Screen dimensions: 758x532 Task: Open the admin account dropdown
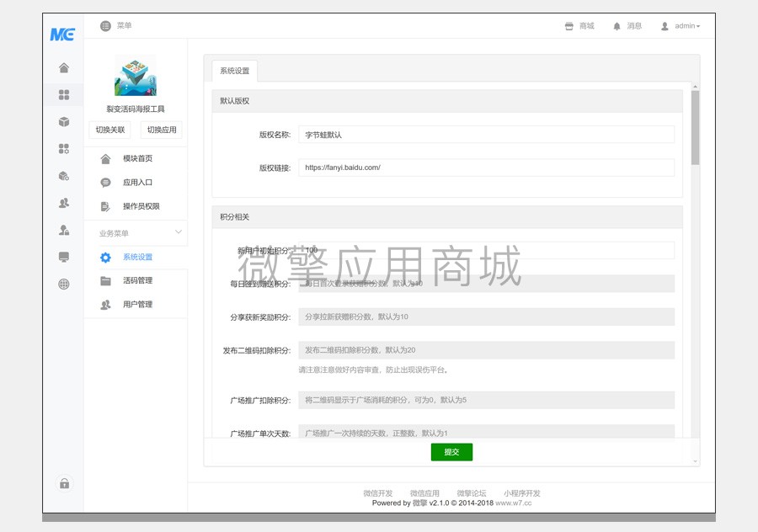point(682,25)
